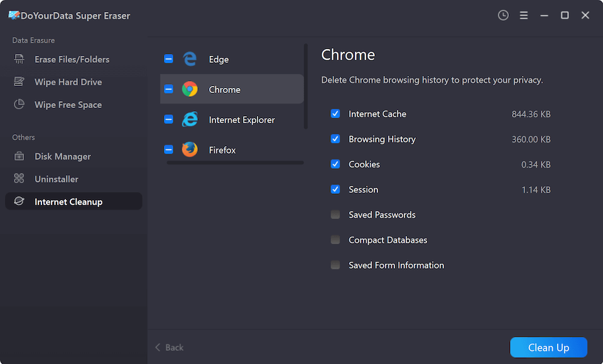This screenshot has width=603, height=364.
Task: Check the Compact Databases option
Action: coord(335,240)
